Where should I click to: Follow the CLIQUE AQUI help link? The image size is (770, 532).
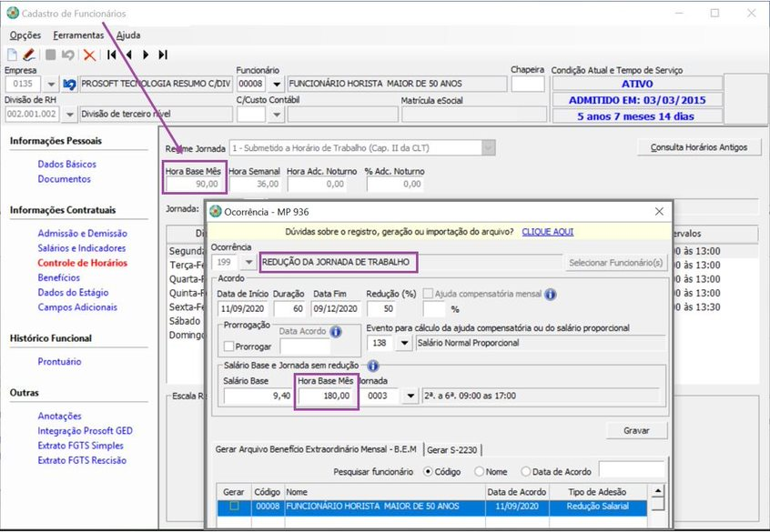pos(547,232)
